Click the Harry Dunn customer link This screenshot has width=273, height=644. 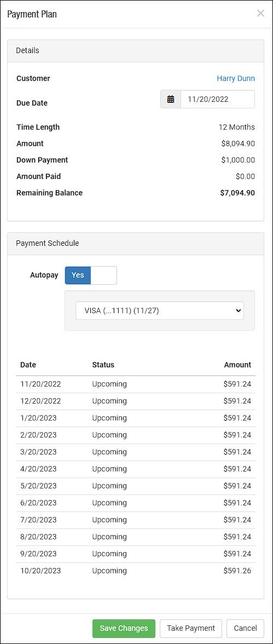236,78
